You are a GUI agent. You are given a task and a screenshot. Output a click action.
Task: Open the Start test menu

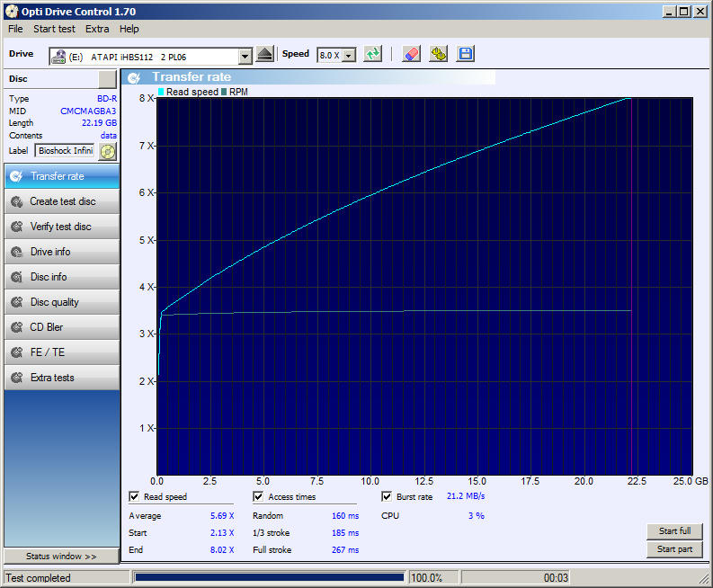(x=54, y=29)
